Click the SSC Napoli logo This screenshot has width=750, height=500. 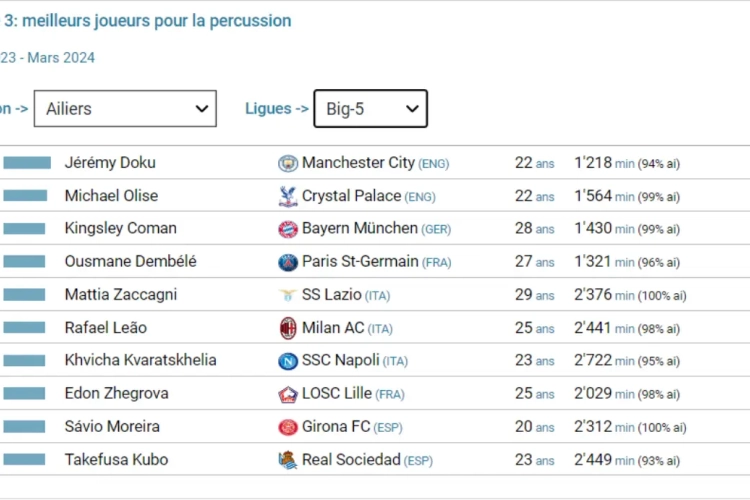point(288,361)
